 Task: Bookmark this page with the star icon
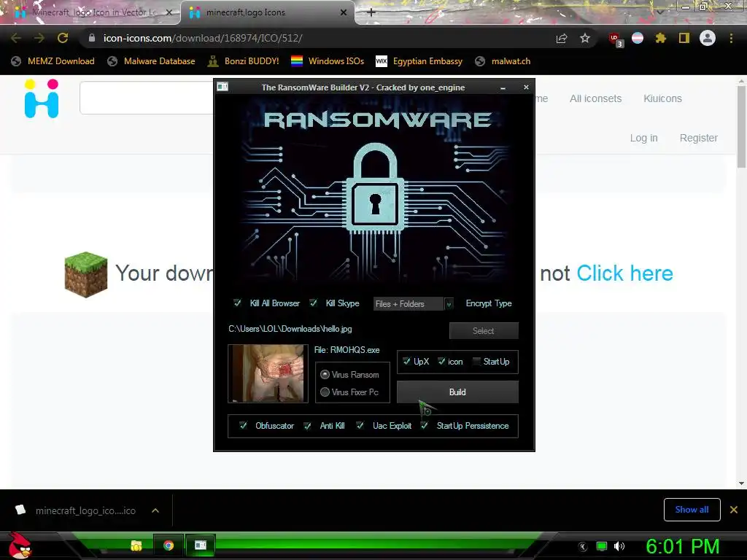coord(585,38)
